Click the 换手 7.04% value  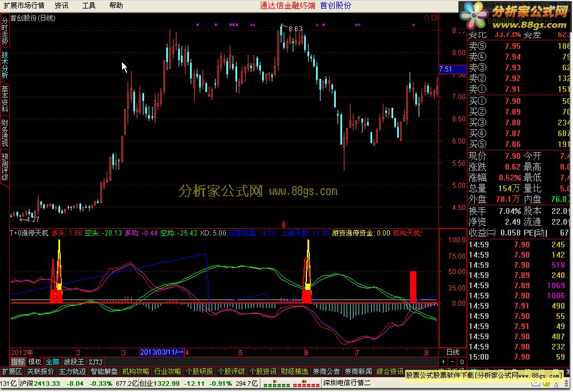click(509, 211)
